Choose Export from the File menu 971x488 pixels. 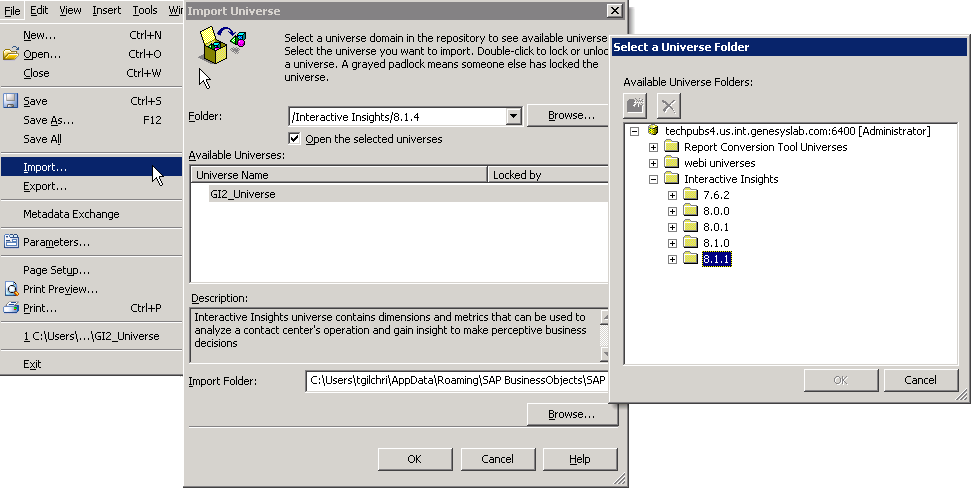45,186
